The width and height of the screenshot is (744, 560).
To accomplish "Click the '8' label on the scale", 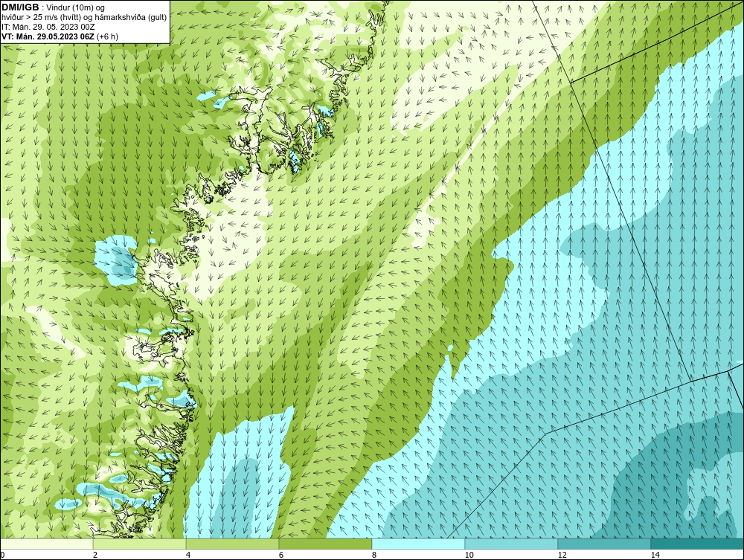I will click(x=374, y=556).
